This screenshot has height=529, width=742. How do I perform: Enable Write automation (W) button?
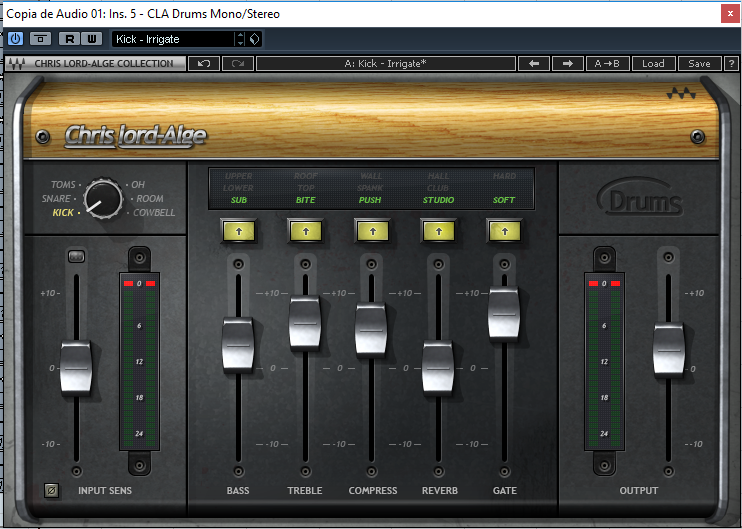(91, 39)
